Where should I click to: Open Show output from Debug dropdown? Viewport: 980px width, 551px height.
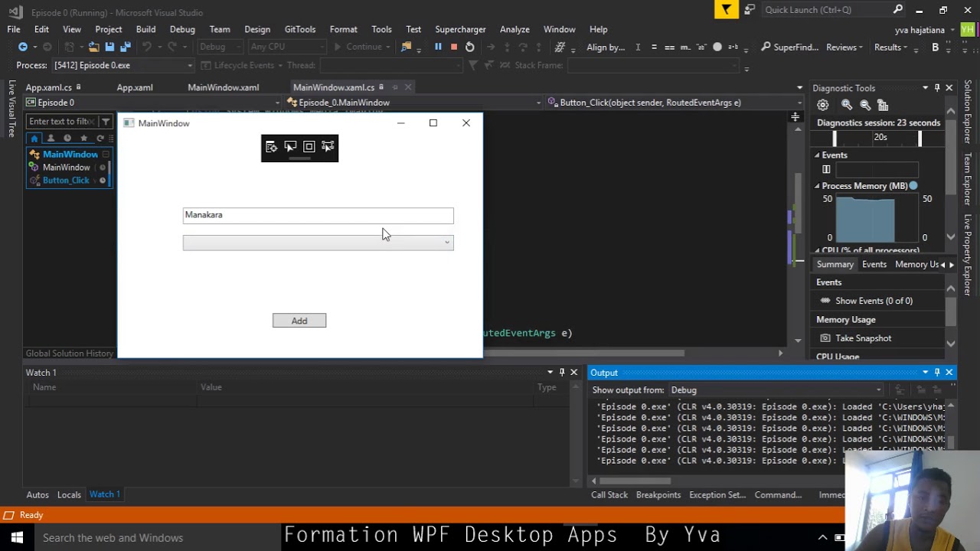click(777, 390)
